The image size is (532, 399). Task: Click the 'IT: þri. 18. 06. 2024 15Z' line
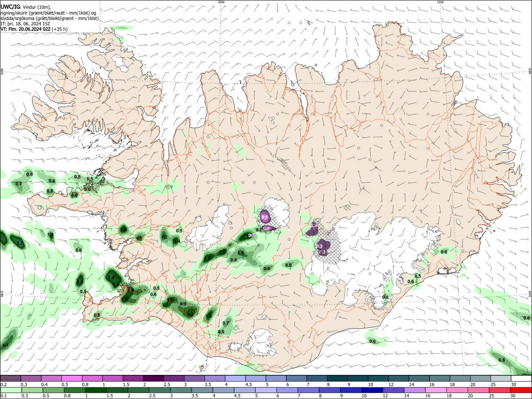pos(25,24)
